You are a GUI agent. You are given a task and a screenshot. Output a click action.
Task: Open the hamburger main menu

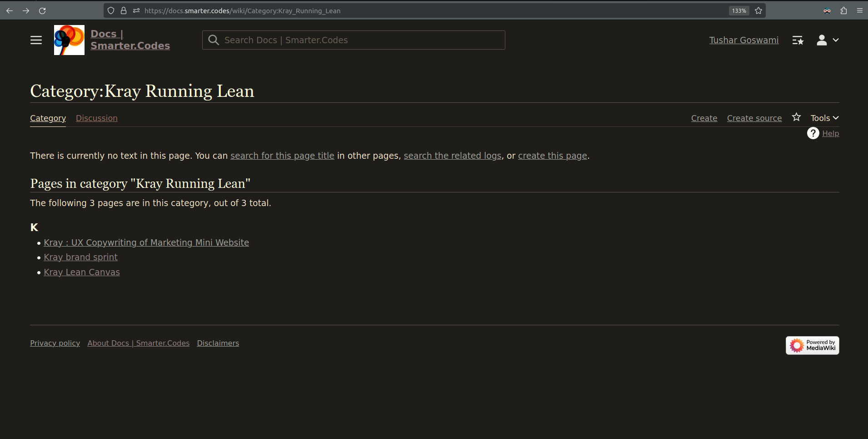click(36, 40)
